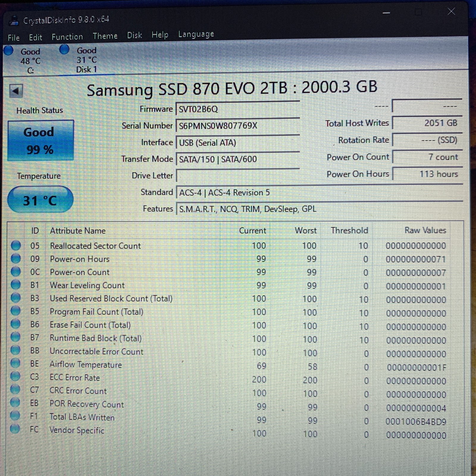The height and width of the screenshot is (476, 476).
Task: Click status icon for Runtime Bad Block
Action: [15, 337]
